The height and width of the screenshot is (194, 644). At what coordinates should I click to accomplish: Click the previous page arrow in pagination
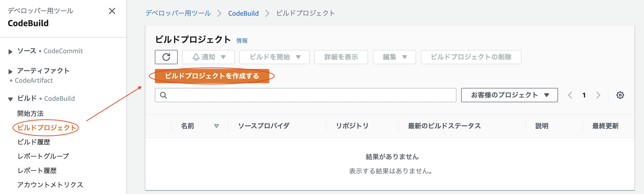[570, 95]
